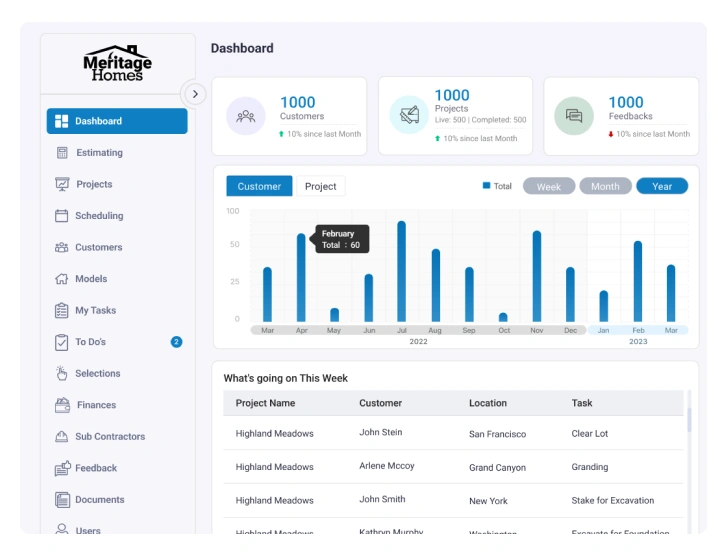Click the Customers card people icon
This screenshot has width=724, height=557.
(245, 116)
